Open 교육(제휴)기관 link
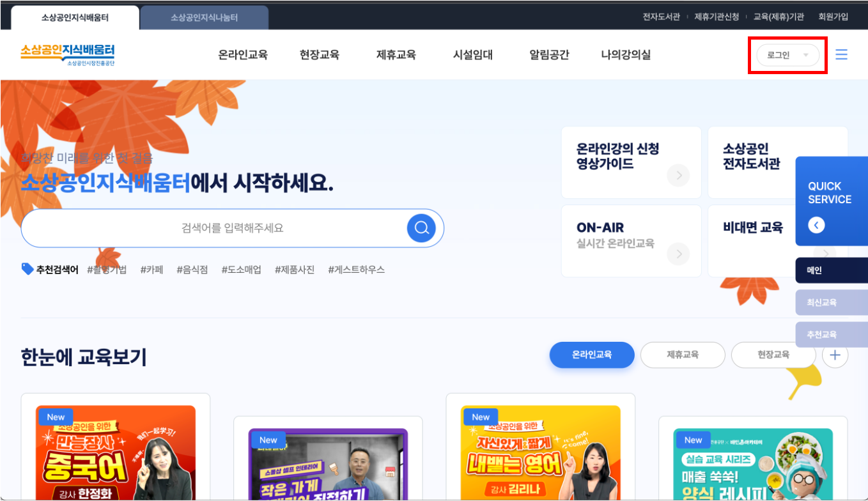This screenshot has width=868, height=501. tap(779, 17)
